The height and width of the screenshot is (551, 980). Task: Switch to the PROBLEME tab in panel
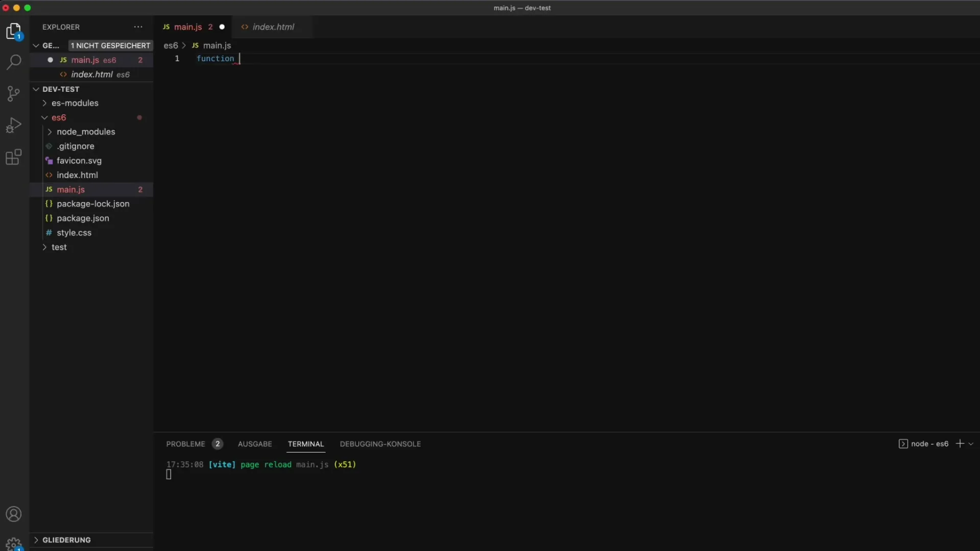[185, 443]
